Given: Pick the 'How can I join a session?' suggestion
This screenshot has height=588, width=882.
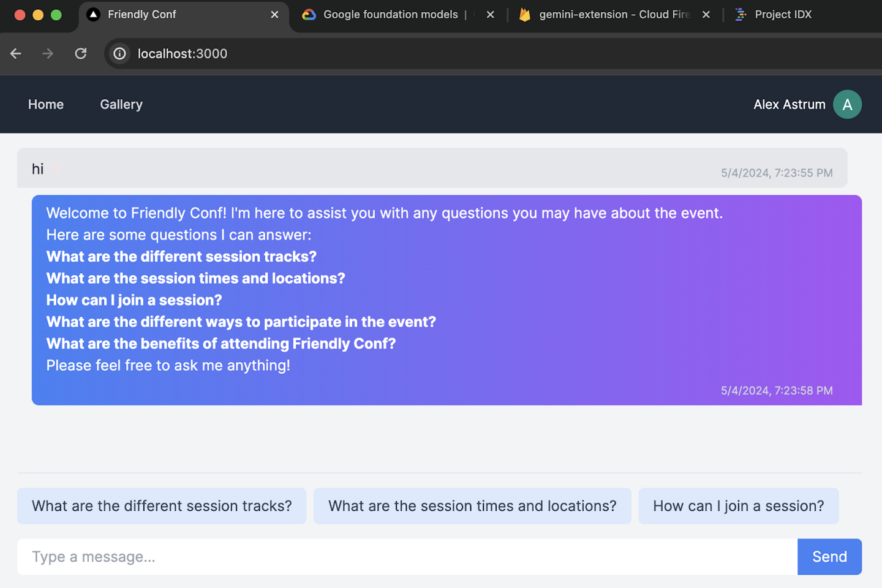Looking at the screenshot, I should click(738, 506).
